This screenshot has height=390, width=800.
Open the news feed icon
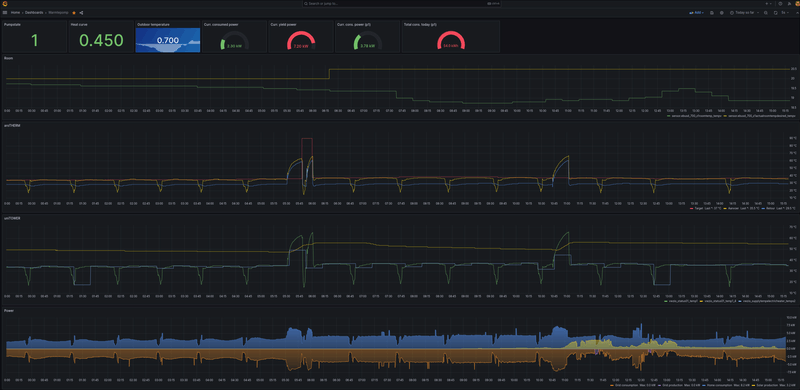click(789, 4)
